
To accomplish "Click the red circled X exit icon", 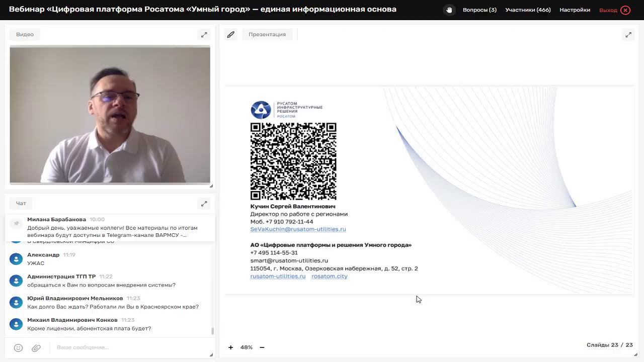I will click(625, 10).
